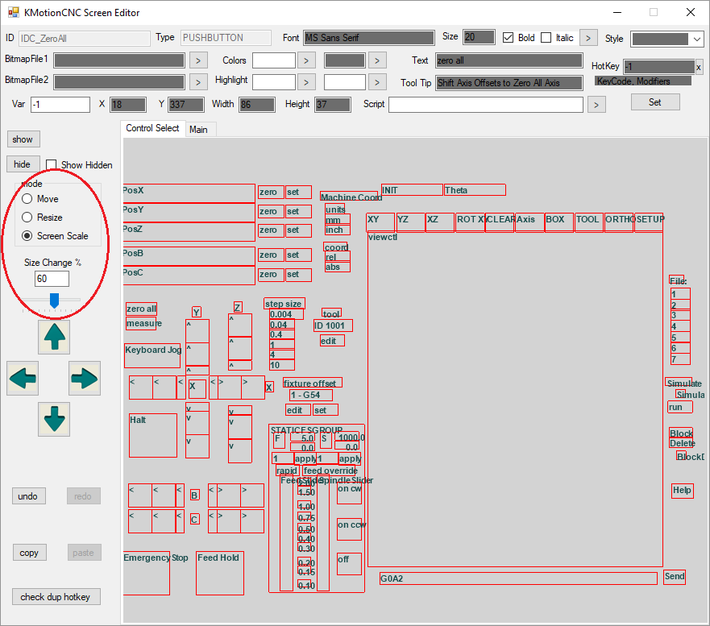Click the green up arrow button
This screenshot has width=710, height=626.
54,337
